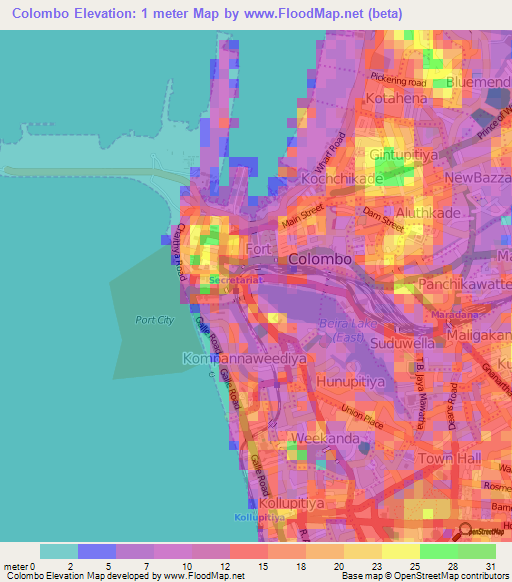Screen dimensions: 512x582
Task: Click the 'Wharf Road' label
Action: point(330,153)
